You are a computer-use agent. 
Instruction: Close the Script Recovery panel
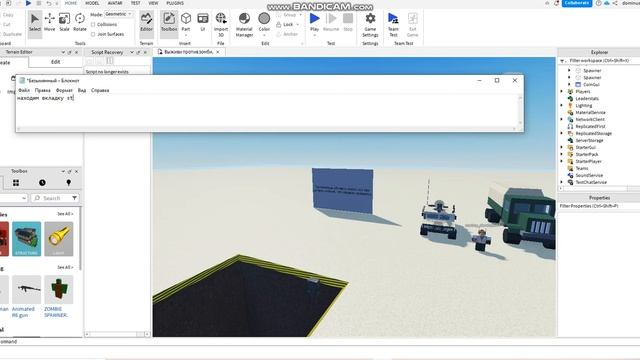coord(145,52)
